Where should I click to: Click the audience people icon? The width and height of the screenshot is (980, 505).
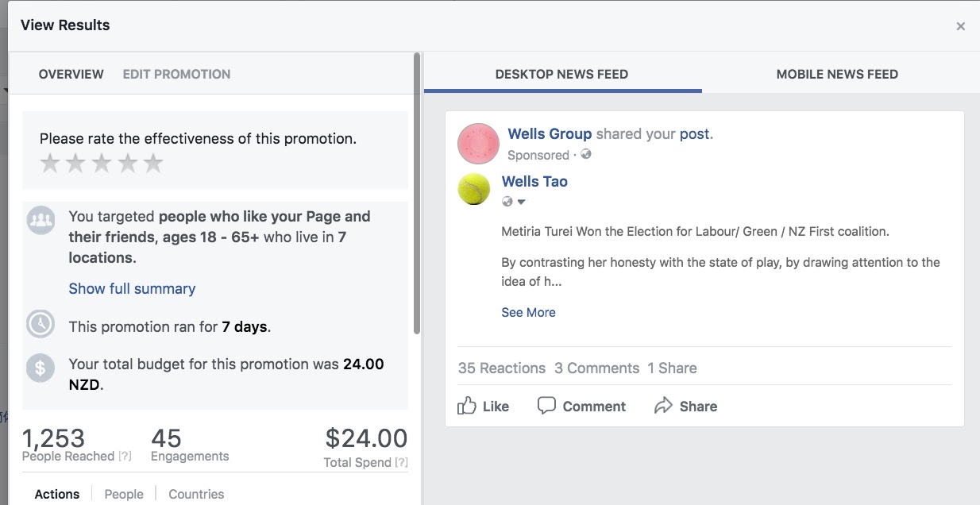[x=41, y=219]
